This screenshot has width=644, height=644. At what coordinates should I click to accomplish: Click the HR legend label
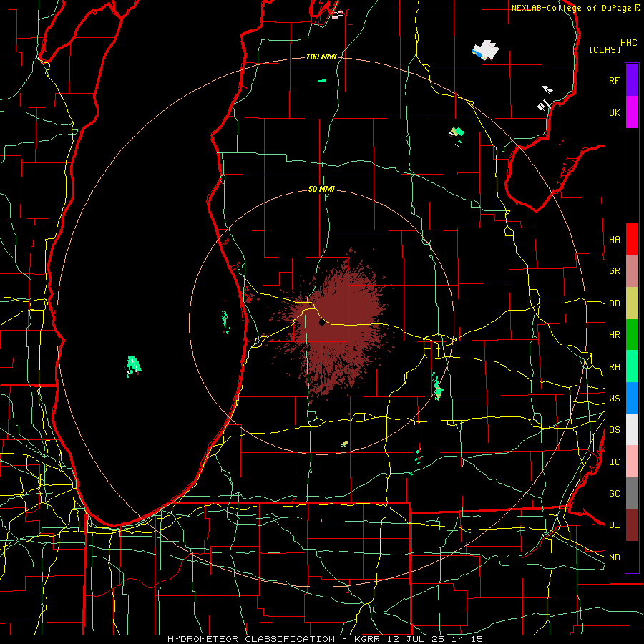click(614, 335)
